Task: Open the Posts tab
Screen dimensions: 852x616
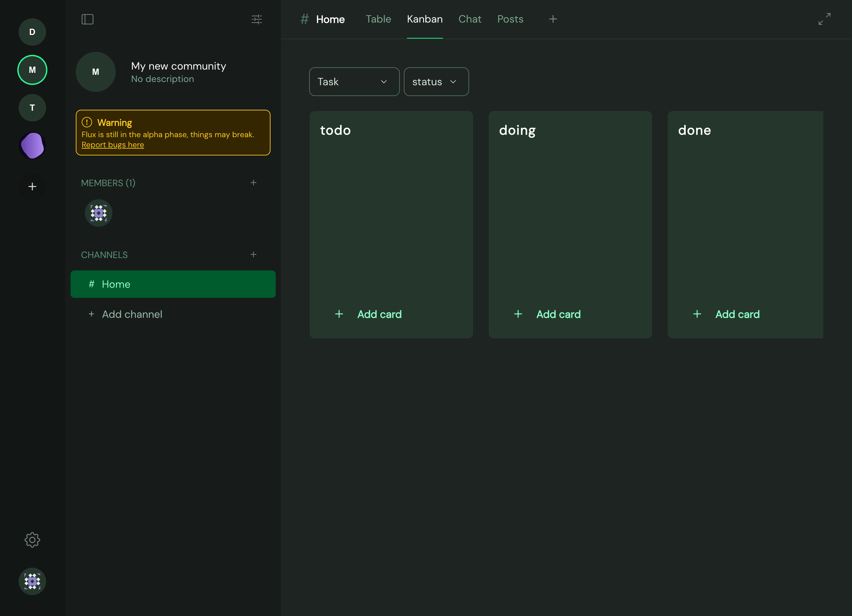Action: point(510,19)
